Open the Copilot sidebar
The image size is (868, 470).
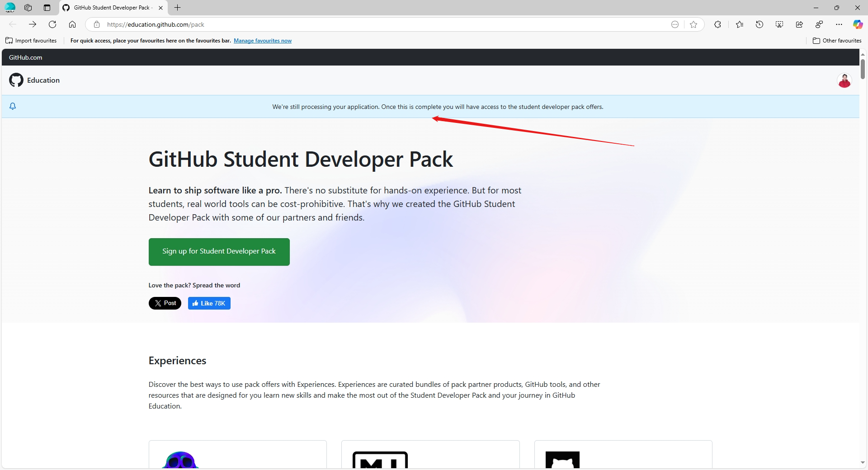tap(858, 24)
